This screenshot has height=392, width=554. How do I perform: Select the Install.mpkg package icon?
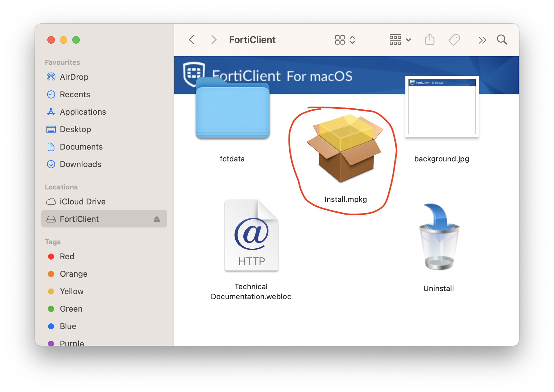[345, 148]
